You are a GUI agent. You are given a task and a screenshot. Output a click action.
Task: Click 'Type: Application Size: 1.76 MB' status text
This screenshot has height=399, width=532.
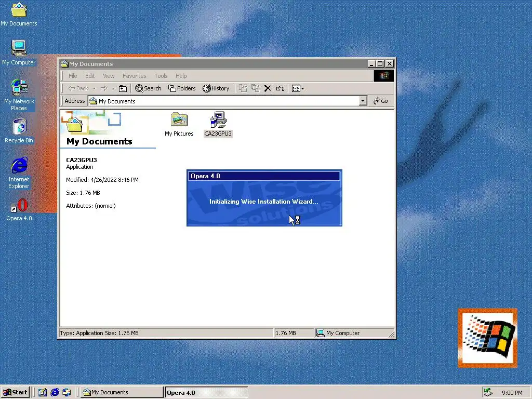(99, 333)
